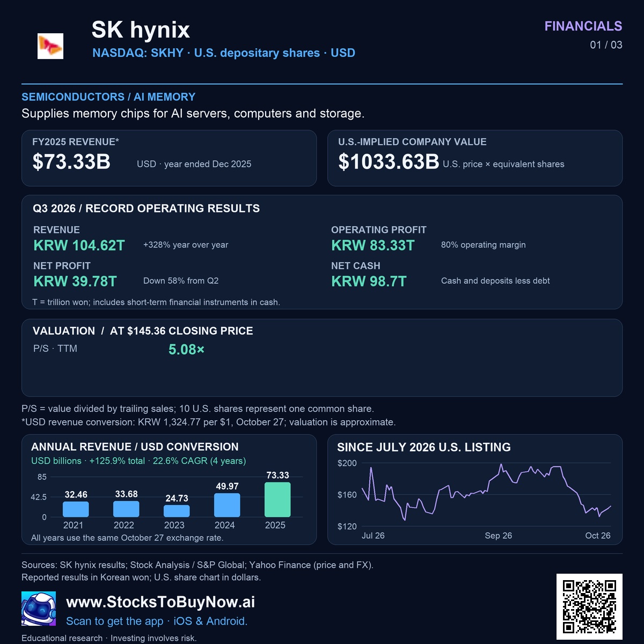Click the SK hynix logo icon
The height and width of the screenshot is (644, 644).
coord(50,46)
